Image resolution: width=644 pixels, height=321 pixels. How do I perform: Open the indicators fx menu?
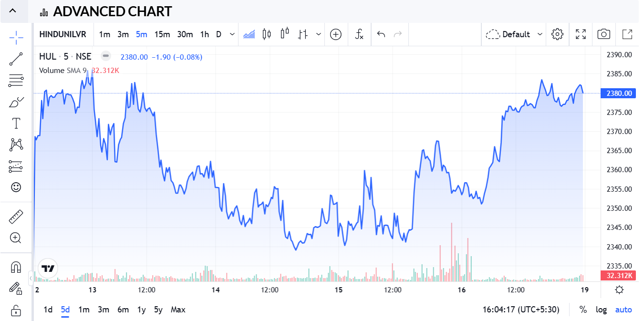pos(360,34)
